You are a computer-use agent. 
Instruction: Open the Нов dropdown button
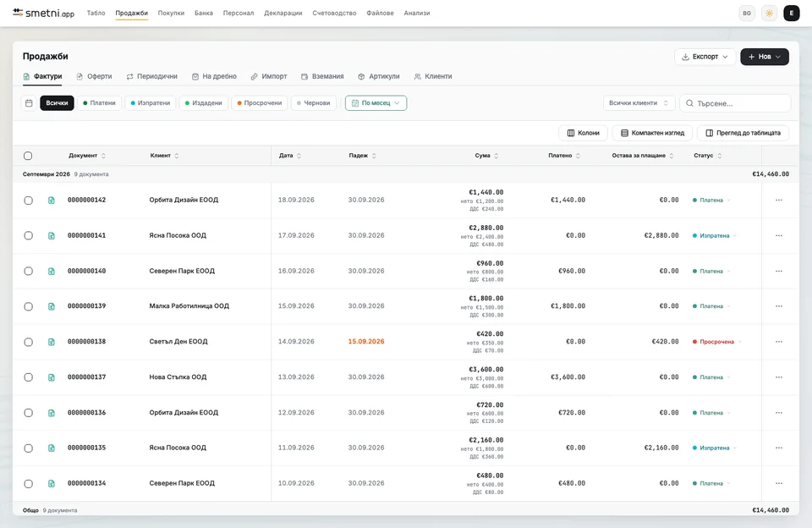pyautogui.click(x=765, y=57)
